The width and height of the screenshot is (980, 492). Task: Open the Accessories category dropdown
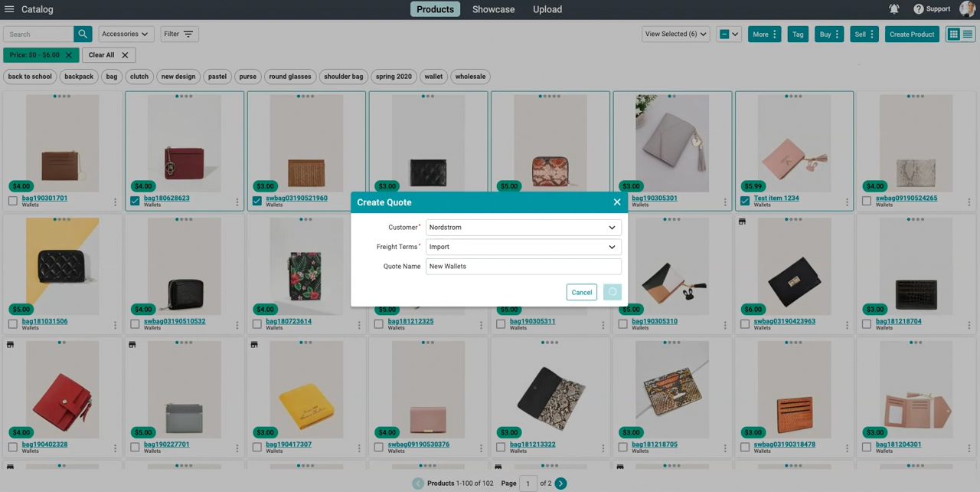click(x=126, y=34)
